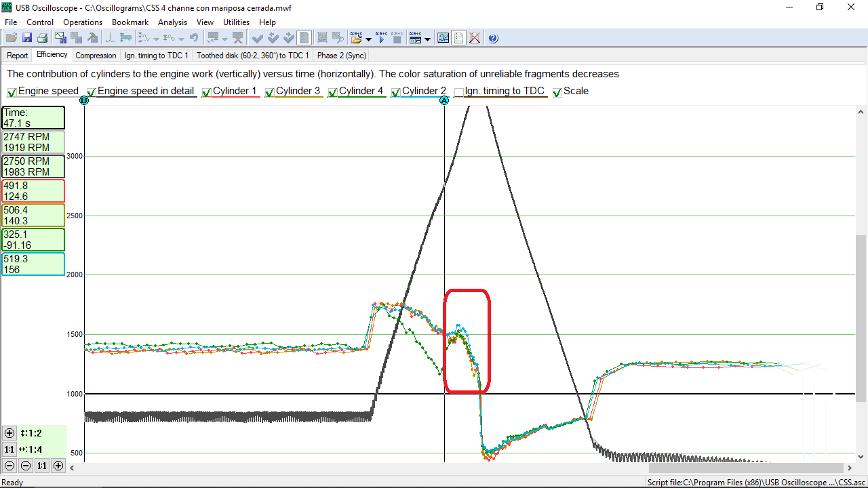The height and width of the screenshot is (488, 868).
Task: Switch to the Compression tab
Action: pyautogui.click(x=96, y=56)
